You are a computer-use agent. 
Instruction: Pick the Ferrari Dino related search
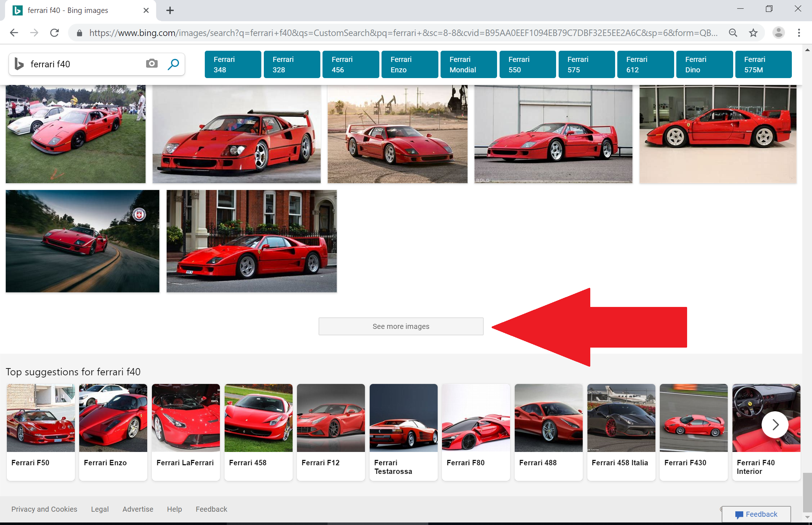[705, 64]
